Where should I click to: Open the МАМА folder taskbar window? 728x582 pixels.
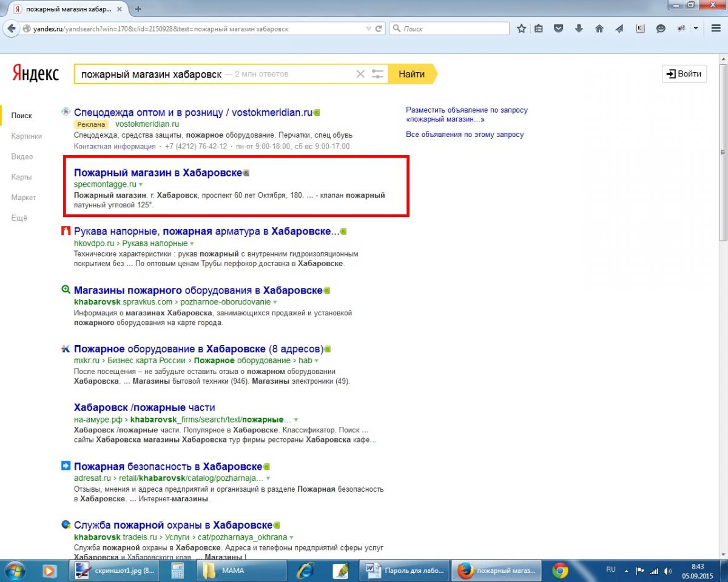click(242, 570)
